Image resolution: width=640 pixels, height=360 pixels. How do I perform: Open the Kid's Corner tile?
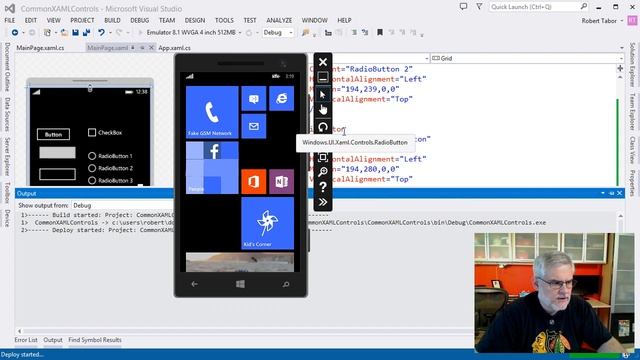[267, 223]
